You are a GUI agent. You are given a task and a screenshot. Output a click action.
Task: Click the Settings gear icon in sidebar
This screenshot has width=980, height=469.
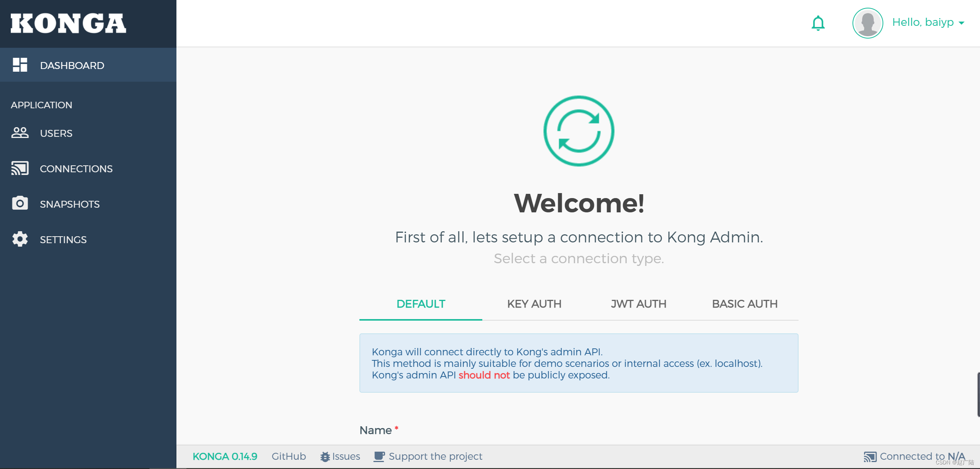19,239
